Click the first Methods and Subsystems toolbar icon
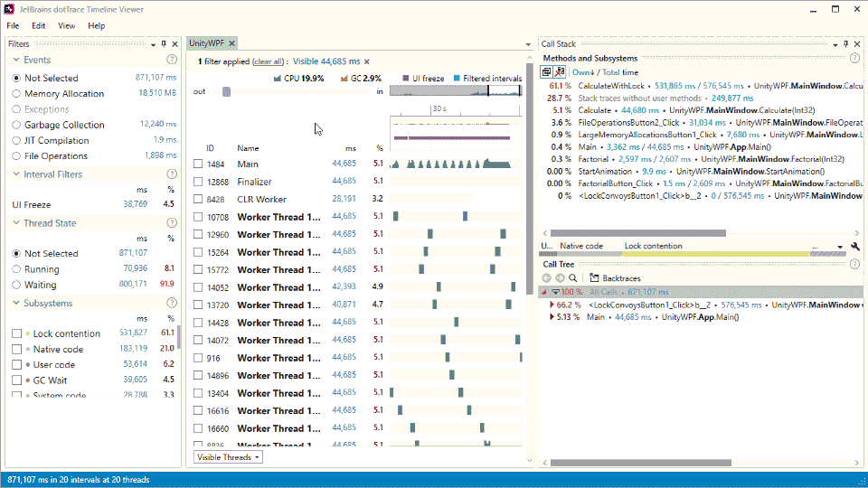Image resolution: width=868 pixels, height=488 pixels. [547, 71]
